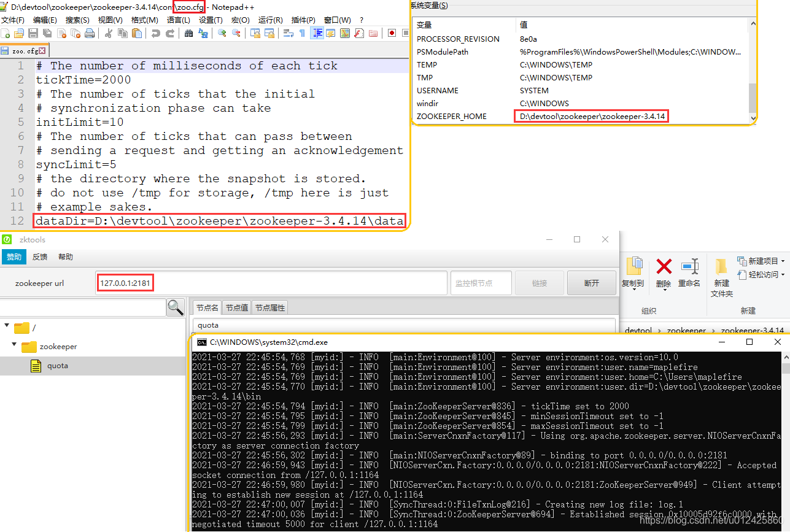This screenshot has height=532, width=790.
Task: Click the 监控根节点 input field
Action: 481,283
